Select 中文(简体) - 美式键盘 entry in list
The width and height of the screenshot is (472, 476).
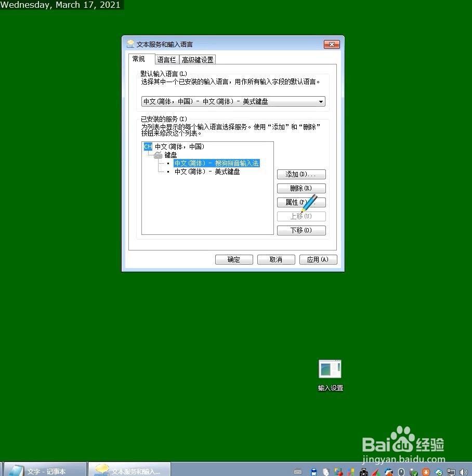click(207, 172)
